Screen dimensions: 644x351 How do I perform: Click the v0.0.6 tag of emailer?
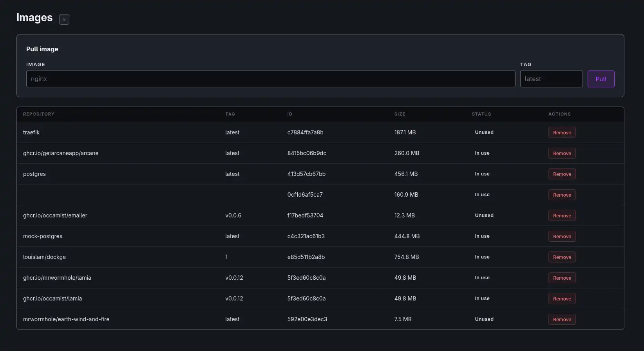pyautogui.click(x=233, y=215)
